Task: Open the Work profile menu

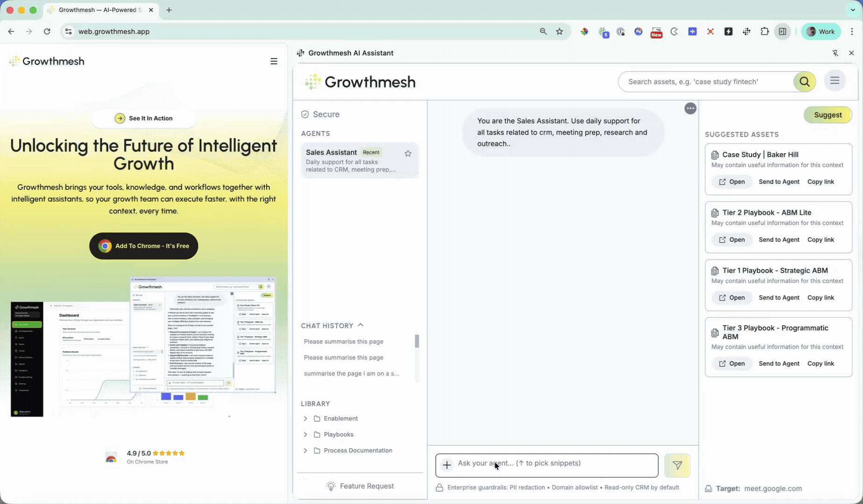Action: click(821, 31)
